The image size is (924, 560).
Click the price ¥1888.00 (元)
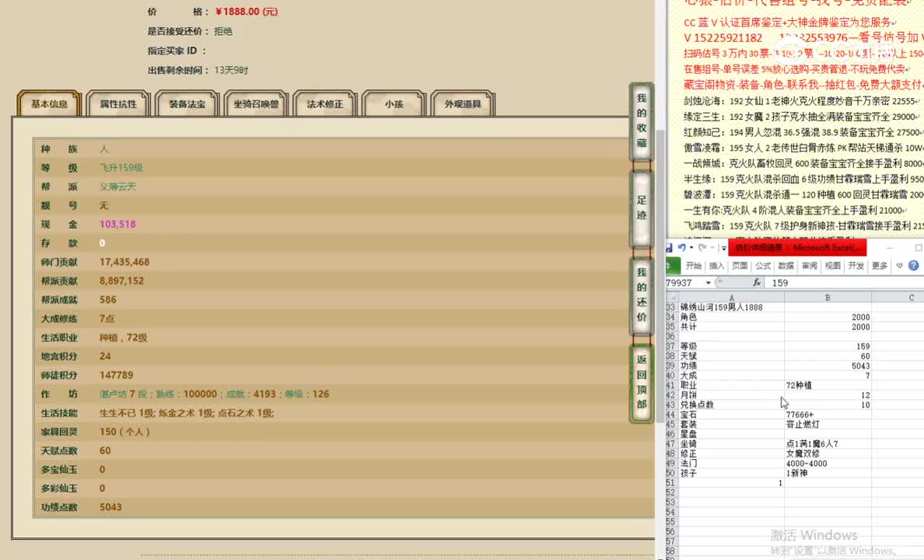tap(247, 11)
